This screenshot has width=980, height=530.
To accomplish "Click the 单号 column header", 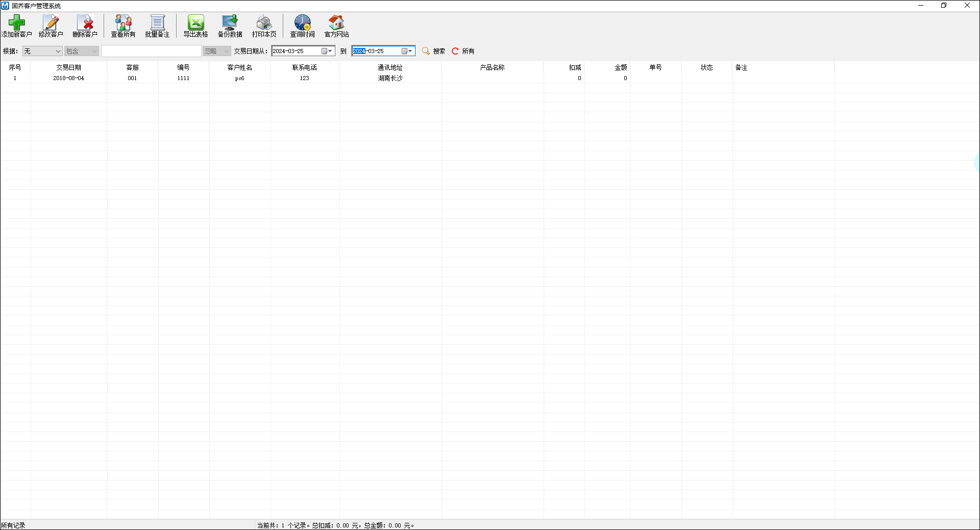I will [656, 67].
